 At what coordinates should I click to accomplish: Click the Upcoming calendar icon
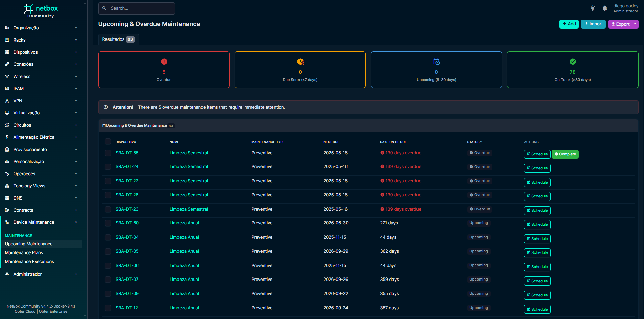click(436, 62)
